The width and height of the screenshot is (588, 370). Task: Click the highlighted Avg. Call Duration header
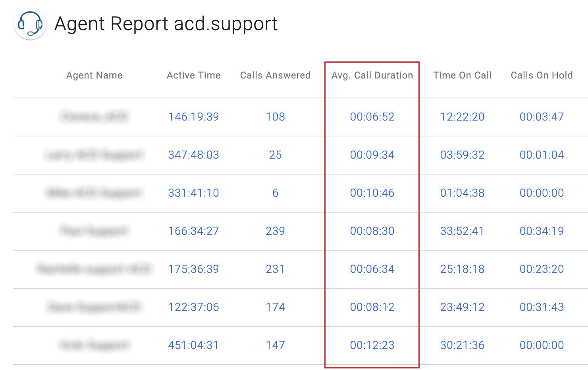pyautogui.click(x=372, y=75)
